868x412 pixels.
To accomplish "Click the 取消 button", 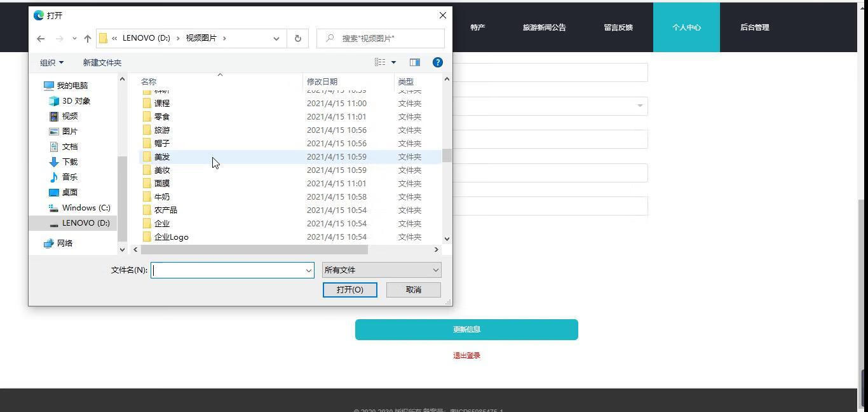I will [x=414, y=290].
